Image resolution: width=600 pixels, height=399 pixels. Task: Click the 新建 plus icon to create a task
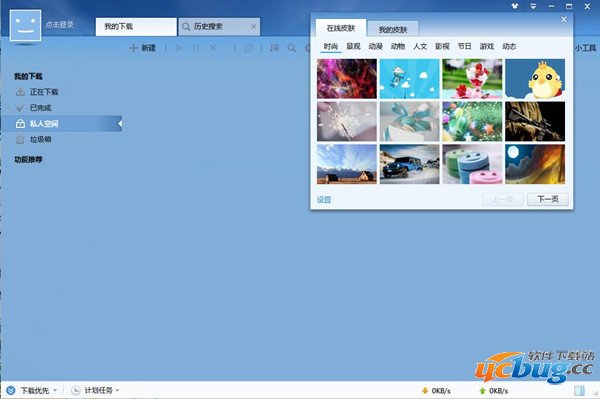pyautogui.click(x=134, y=48)
